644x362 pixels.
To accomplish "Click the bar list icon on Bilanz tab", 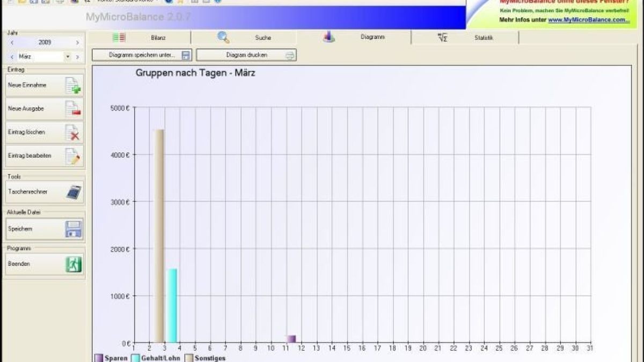I will (x=118, y=37).
